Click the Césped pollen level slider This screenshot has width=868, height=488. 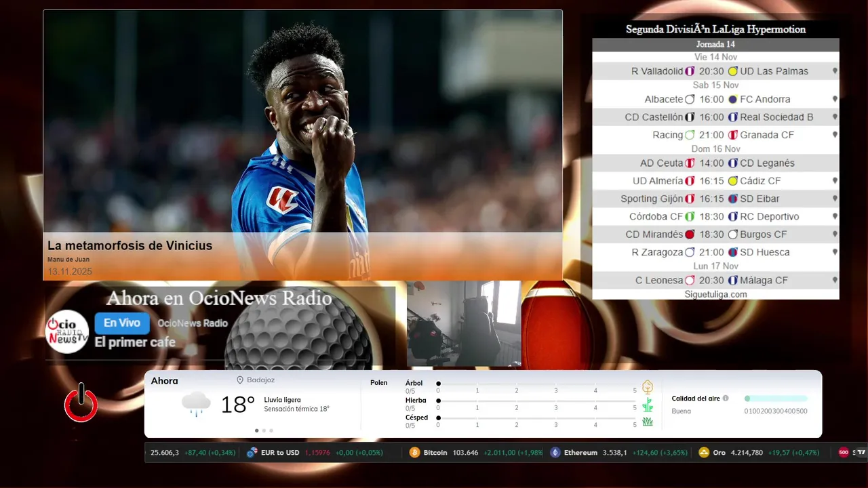pos(536,418)
